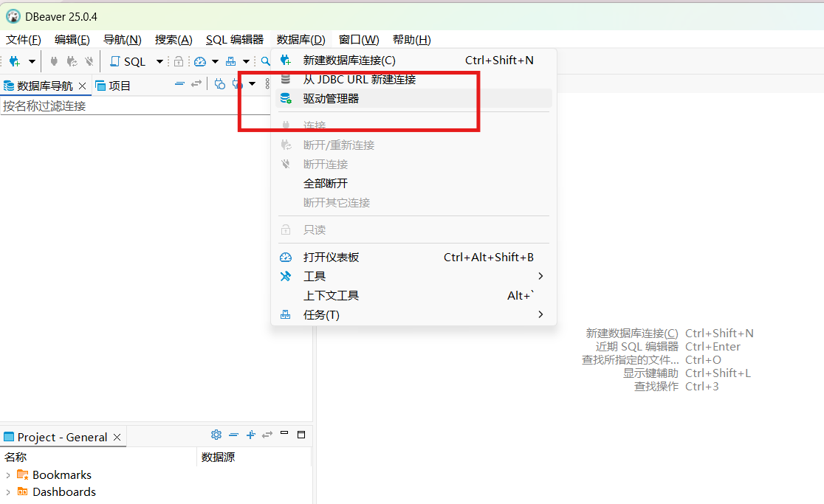Expand the Dashboards tree node
The height and width of the screenshot is (504, 824).
(x=8, y=492)
